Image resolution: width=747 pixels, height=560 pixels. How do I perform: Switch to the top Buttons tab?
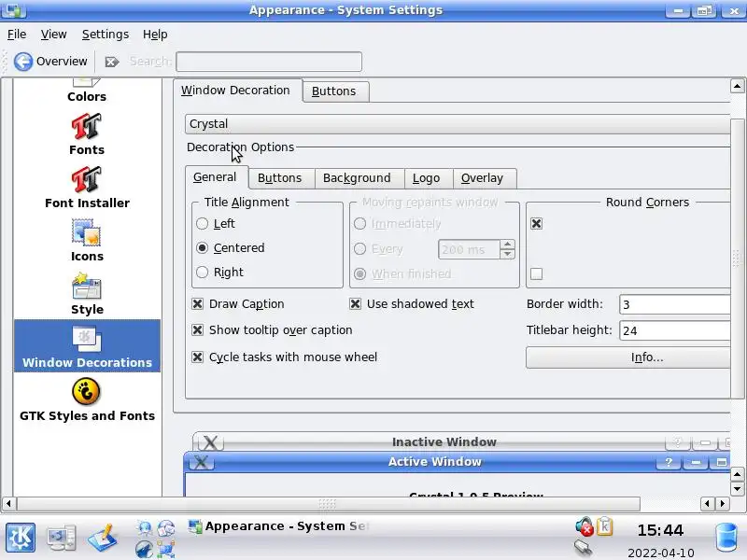(335, 91)
